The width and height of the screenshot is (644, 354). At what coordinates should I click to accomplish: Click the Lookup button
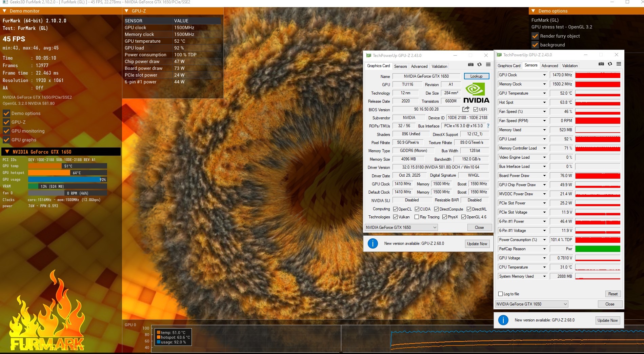tap(476, 76)
